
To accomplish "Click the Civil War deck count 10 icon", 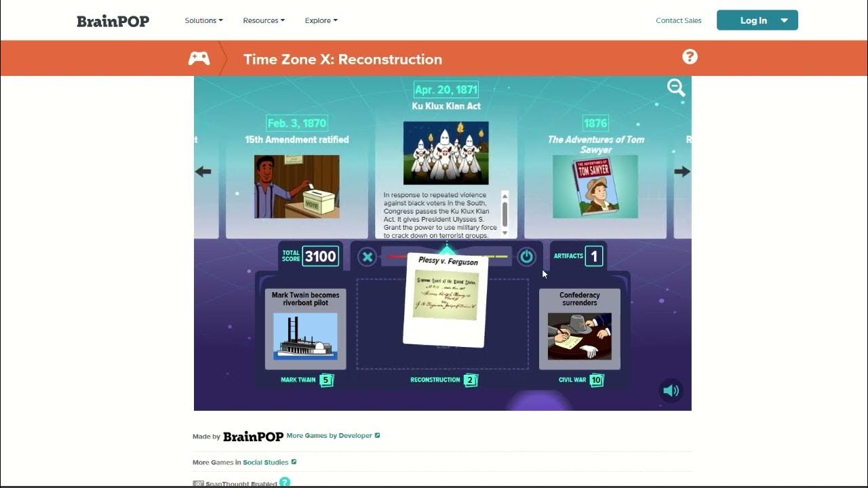I will click(597, 380).
